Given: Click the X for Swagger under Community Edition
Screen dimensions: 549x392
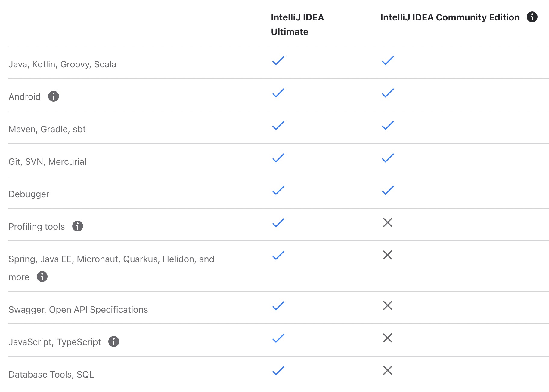Looking at the screenshot, I should [388, 305].
